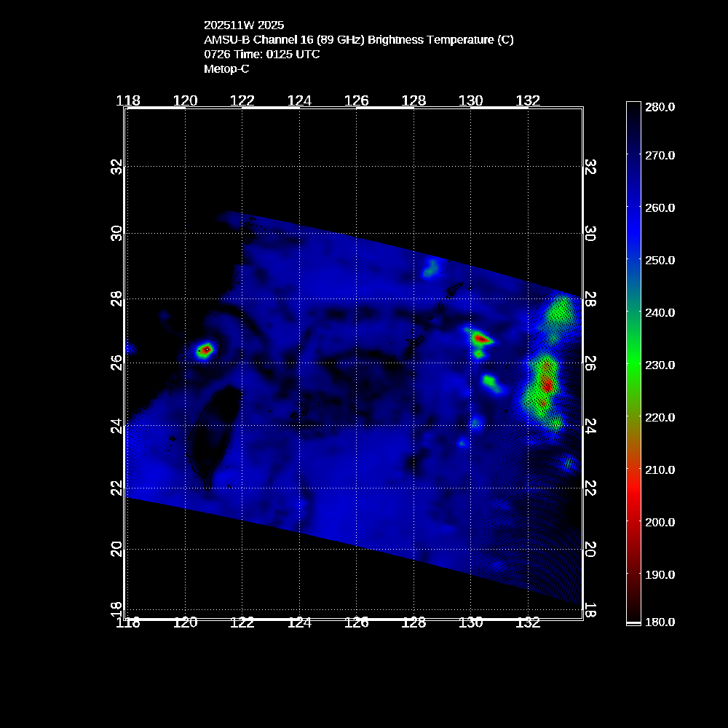Click the green section of the colorbar
Image resolution: width=728 pixels, height=728 pixels.
pos(633,364)
